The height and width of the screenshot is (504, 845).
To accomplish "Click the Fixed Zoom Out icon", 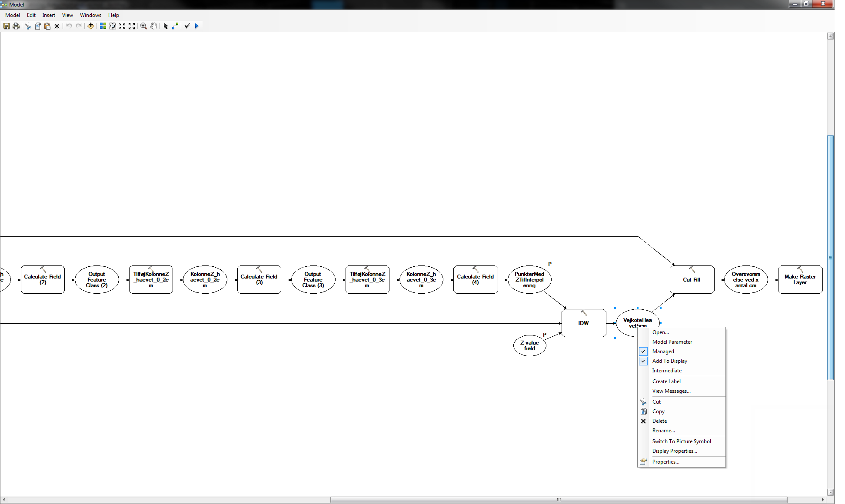I will click(x=132, y=26).
